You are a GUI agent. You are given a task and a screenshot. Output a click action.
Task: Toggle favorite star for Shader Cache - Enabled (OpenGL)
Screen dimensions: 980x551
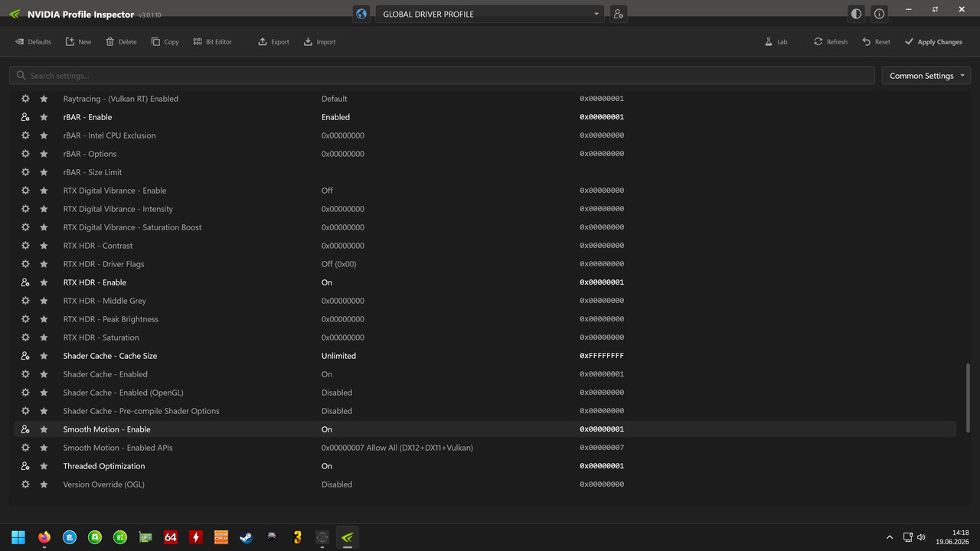[44, 393]
